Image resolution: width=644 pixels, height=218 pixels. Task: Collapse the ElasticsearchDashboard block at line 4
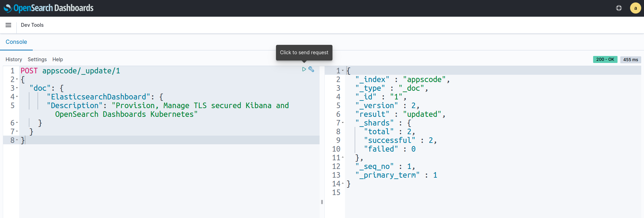click(x=17, y=97)
